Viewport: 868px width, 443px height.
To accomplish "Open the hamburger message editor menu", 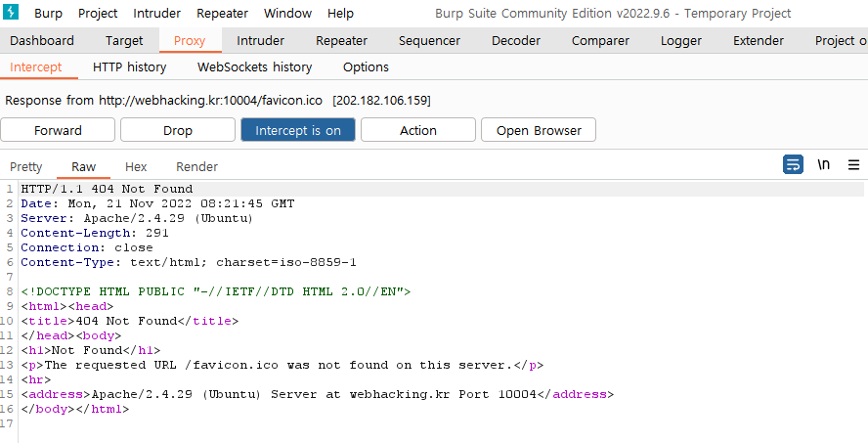I will click(853, 165).
